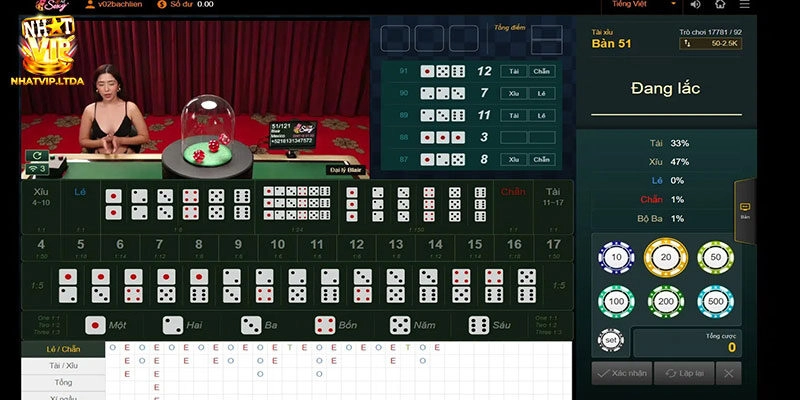Switch to the Tài / Xỉu history tab

pyautogui.click(x=63, y=366)
